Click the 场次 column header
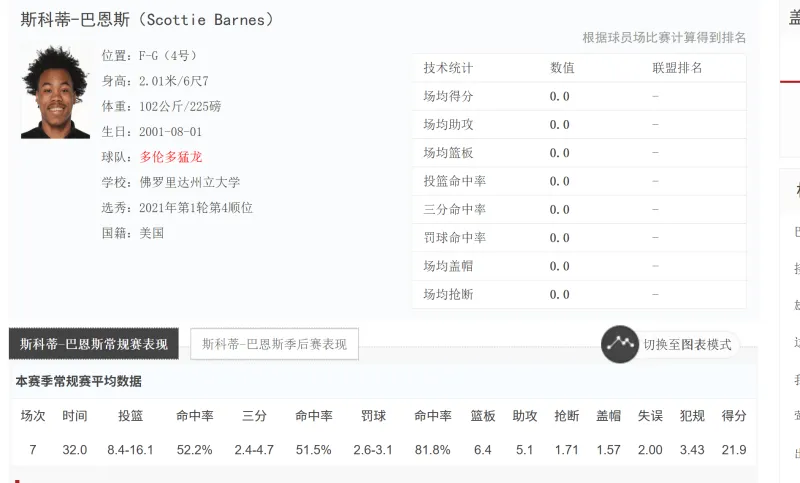This screenshot has width=800, height=483. point(33,416)
